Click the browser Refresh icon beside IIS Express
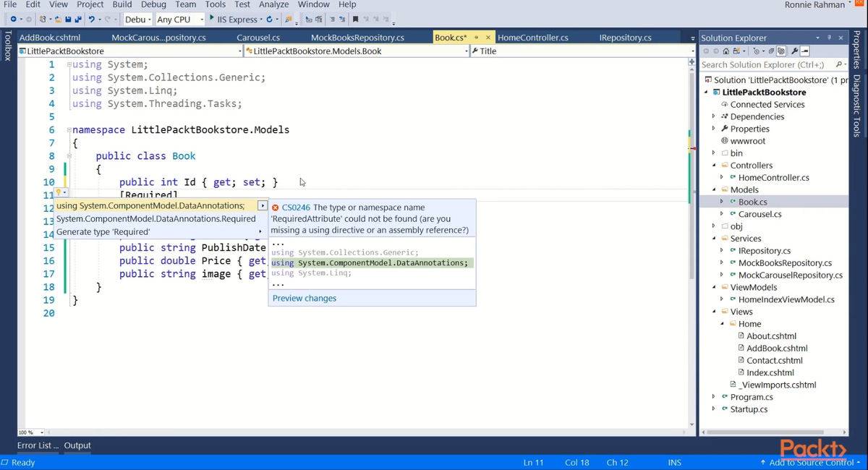 pos(269,20)
